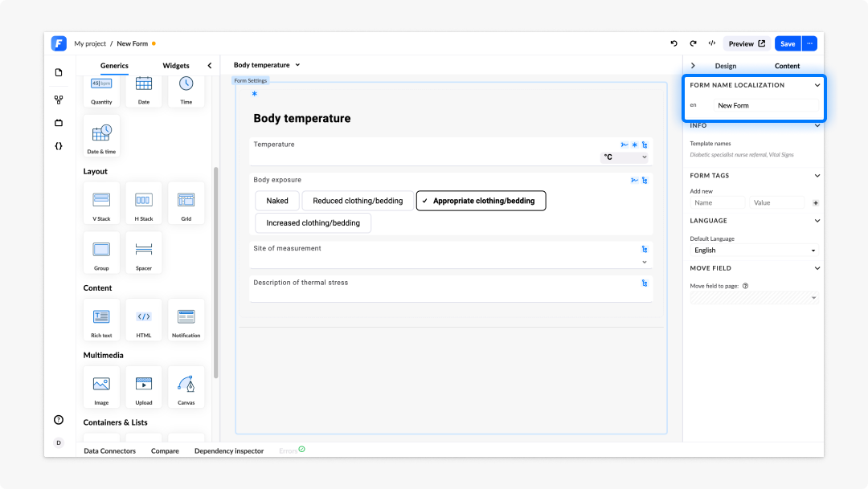Switch to the Generics tab

pos(114,65)
